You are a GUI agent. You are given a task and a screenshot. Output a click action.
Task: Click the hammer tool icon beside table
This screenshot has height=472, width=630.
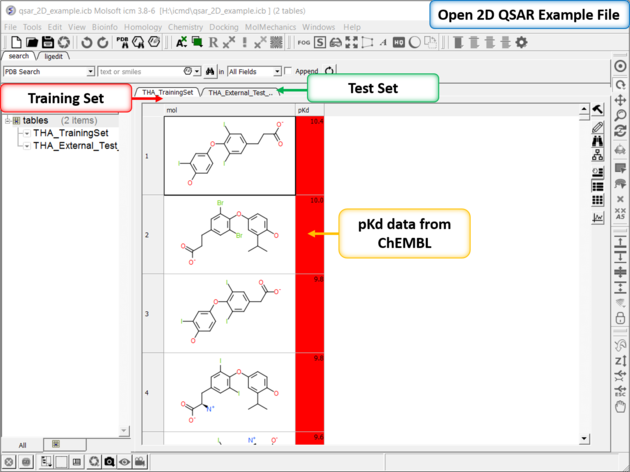pyautogui.click(x=598, y=109)
